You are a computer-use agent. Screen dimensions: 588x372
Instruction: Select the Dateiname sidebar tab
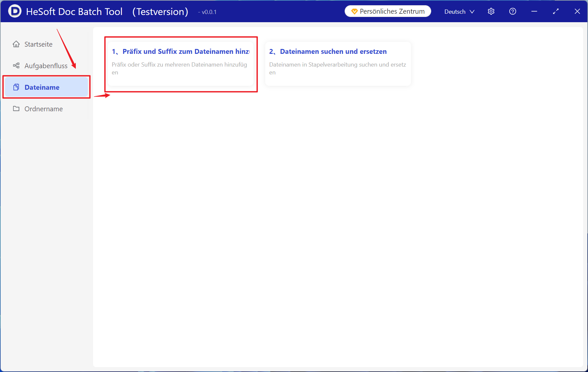tap(42, 87)
